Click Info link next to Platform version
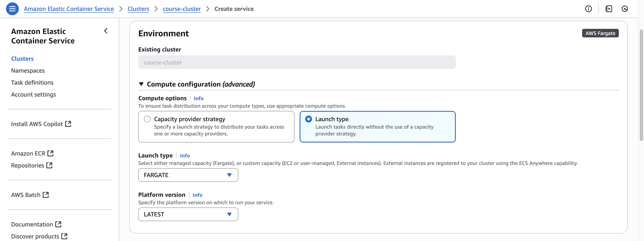The image size is (644, 241). [x=197, y=195]
